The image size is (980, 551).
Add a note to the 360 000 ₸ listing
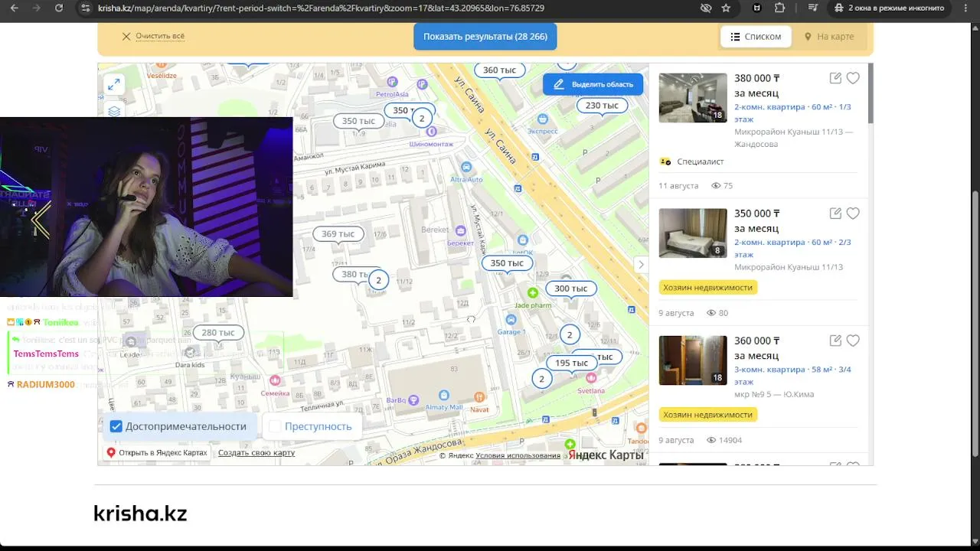835,341
